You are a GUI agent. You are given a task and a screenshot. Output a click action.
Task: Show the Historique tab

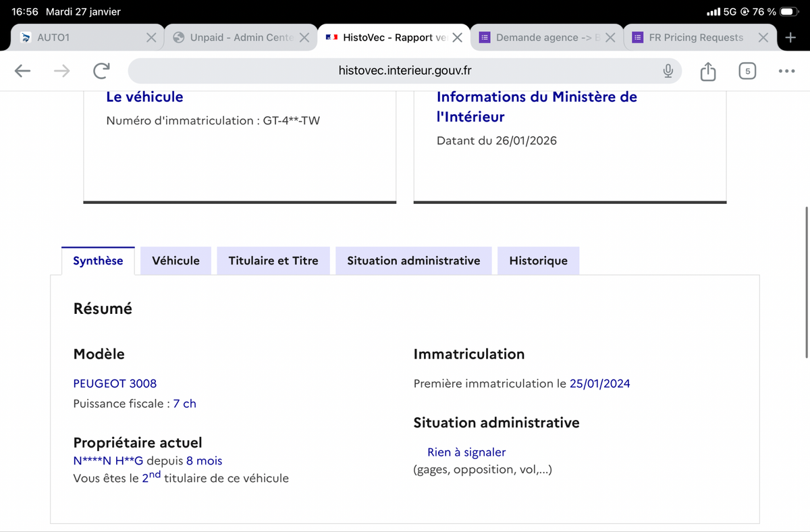pyautogui.click(x=538, y=261)
